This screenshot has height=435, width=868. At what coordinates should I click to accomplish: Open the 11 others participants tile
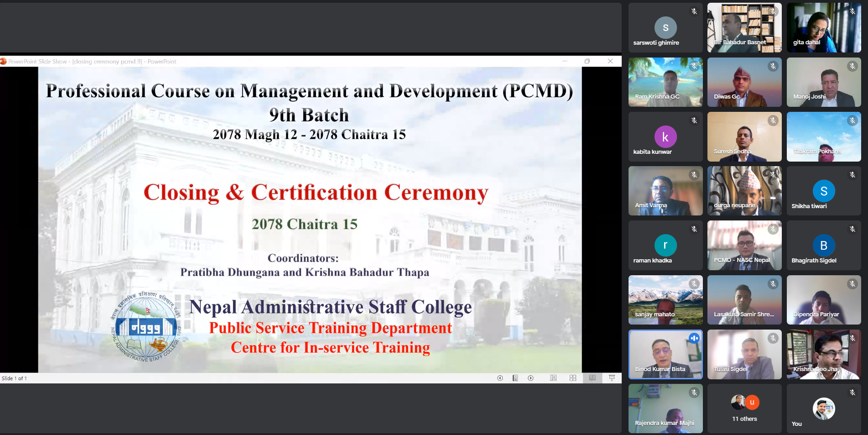tap(744, 409)
